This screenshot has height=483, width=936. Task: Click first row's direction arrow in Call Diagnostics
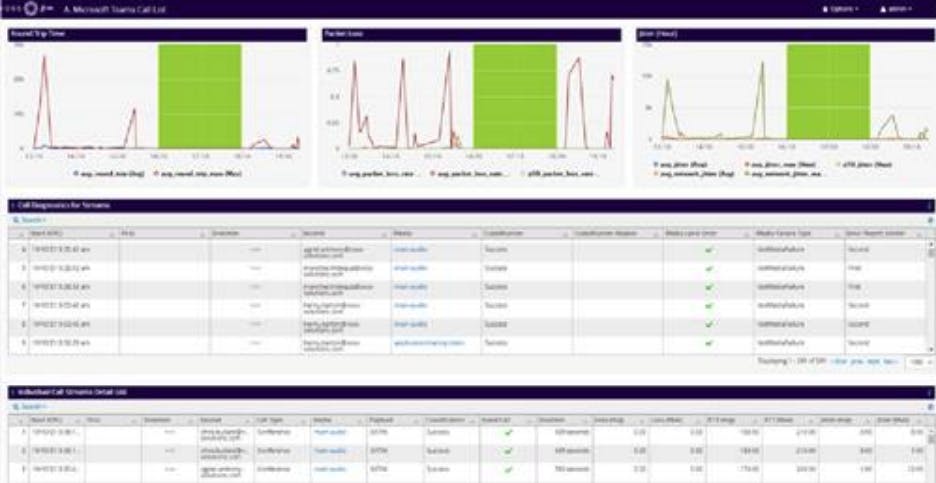tap(254, 246)
